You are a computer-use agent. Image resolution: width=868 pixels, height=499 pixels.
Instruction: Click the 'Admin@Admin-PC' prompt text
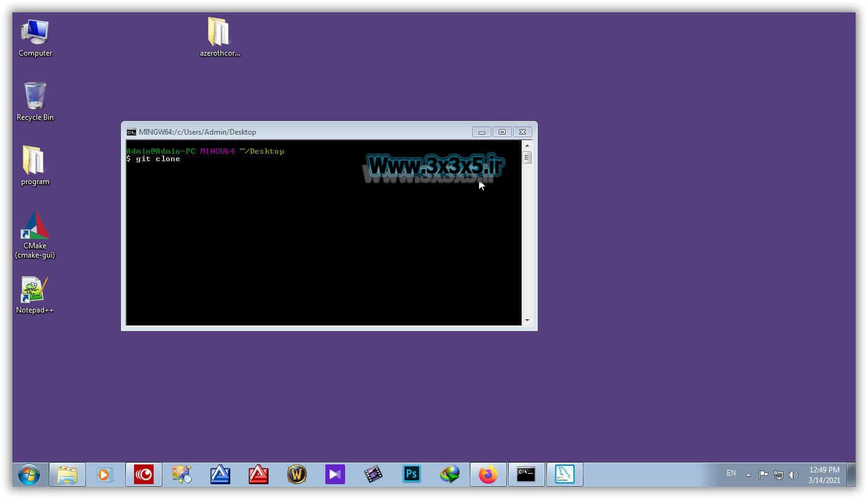(x=161, y=151)
